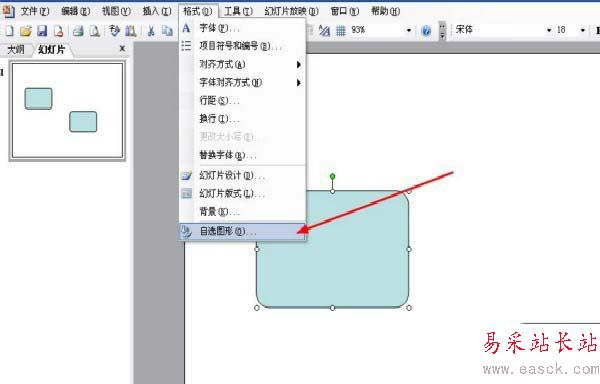The image size is (600, 384).
Task: Open the toolbar options overflow arrow
Action: point(443,31)
